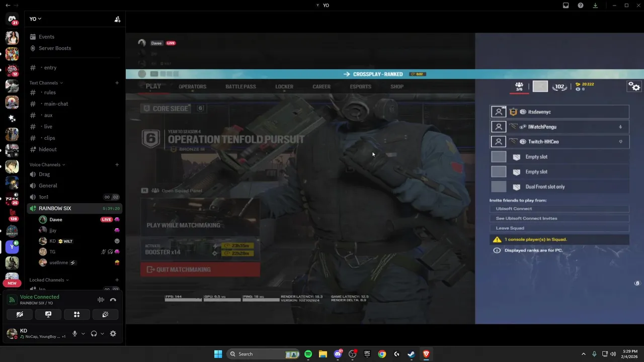Open the Voice Connected signal icon

(x=12, y=300)
